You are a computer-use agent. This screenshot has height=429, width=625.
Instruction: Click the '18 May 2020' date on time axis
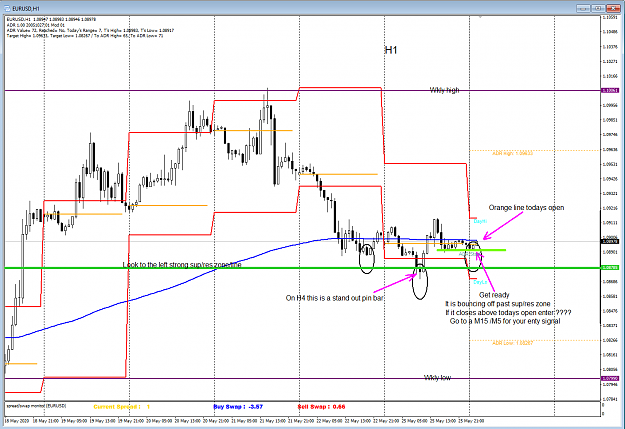pos(15,421)
